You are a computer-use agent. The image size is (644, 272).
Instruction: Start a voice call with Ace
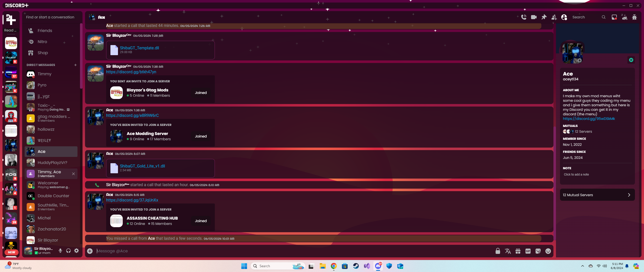click(x=524, y=17)
